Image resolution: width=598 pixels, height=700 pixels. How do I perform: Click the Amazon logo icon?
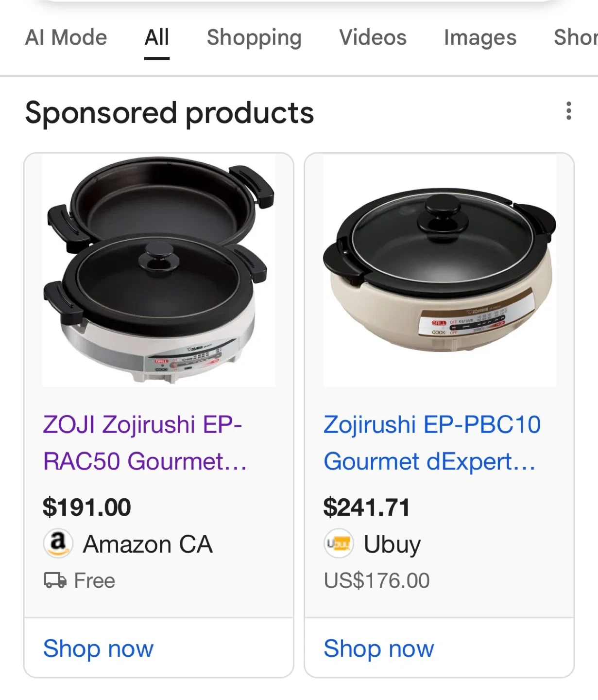pyautogui.click(x=58, y=543)
